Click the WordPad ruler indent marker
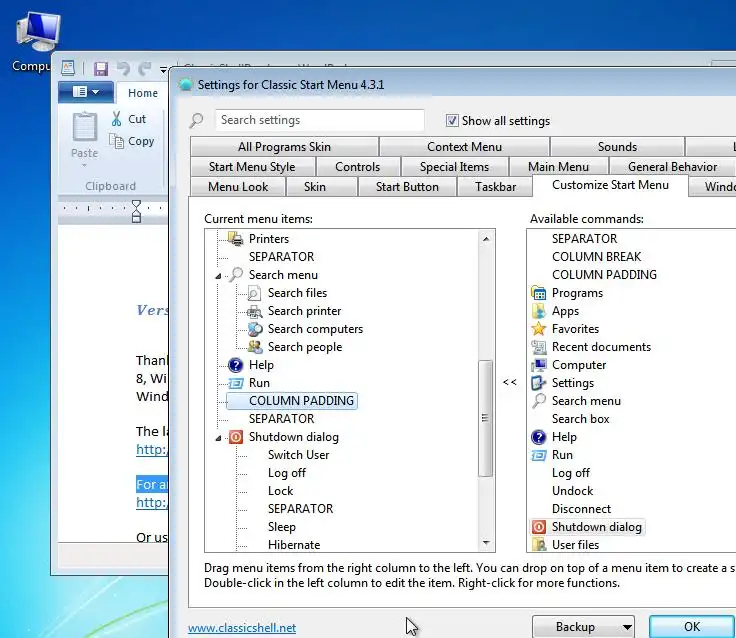 click(136, 211)
